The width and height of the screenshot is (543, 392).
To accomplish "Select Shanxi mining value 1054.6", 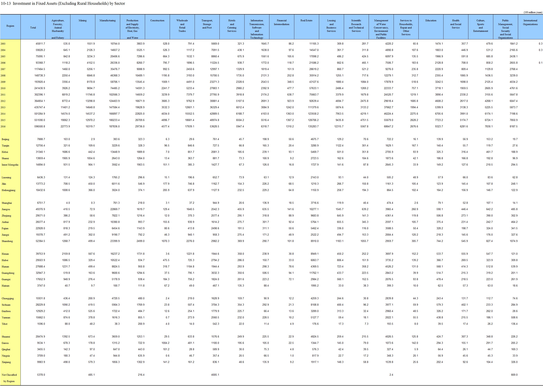I will (x=91, y=158).
